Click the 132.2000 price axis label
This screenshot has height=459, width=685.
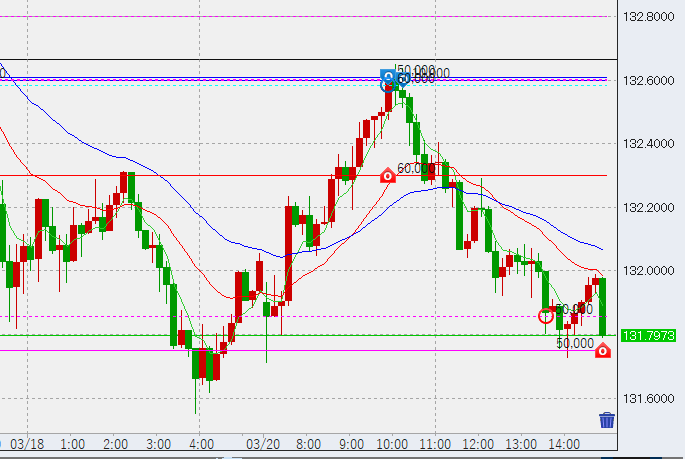click(x=649, y=208)
